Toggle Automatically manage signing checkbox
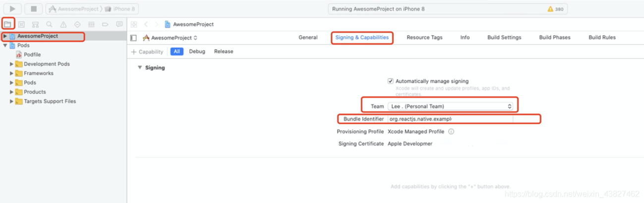 point(391,81)
